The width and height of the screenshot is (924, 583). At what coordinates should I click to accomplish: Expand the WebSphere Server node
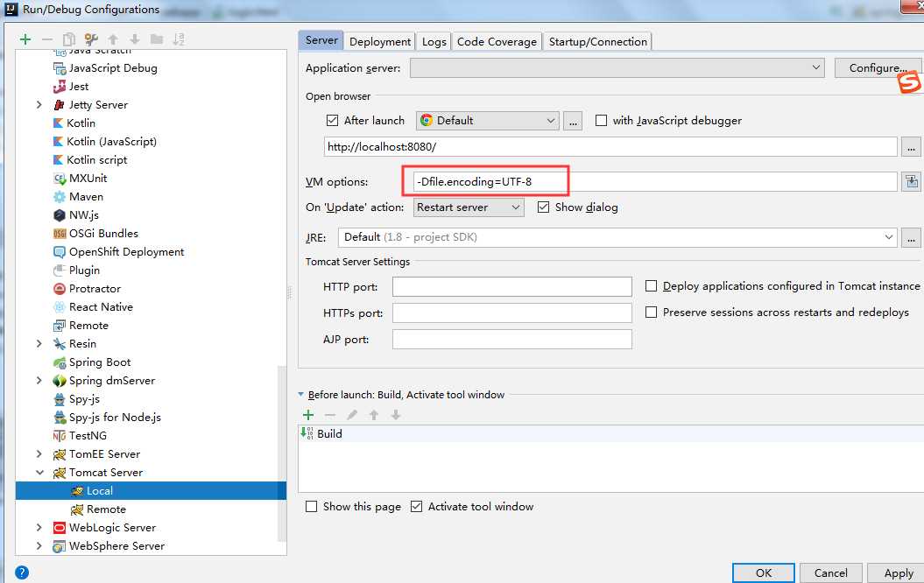tap(39, 546)
